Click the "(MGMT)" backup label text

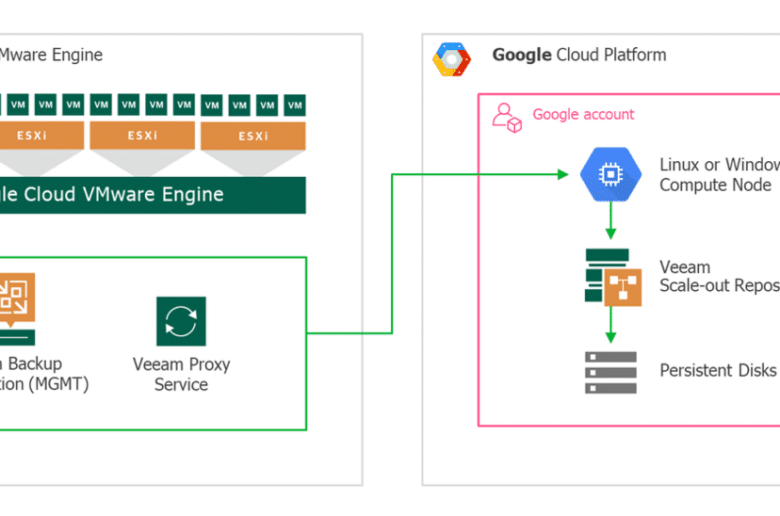tap(59, 384)
